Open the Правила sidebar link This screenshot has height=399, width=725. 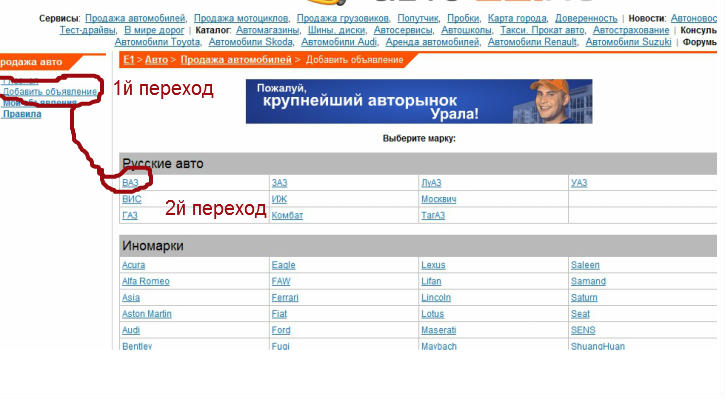[x=22, y=114]
